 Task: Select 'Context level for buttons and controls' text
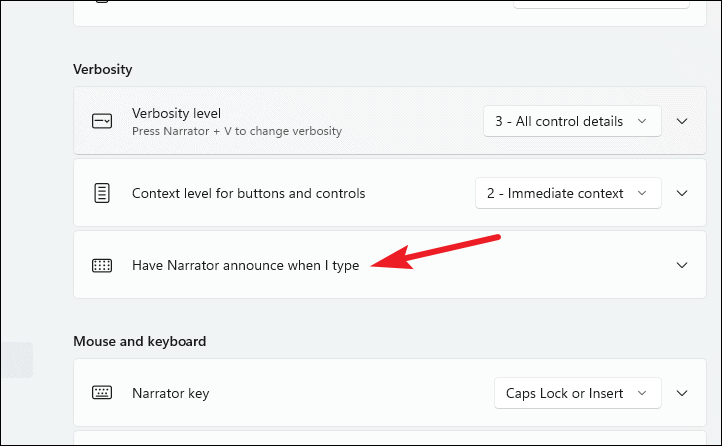point(249,193)
